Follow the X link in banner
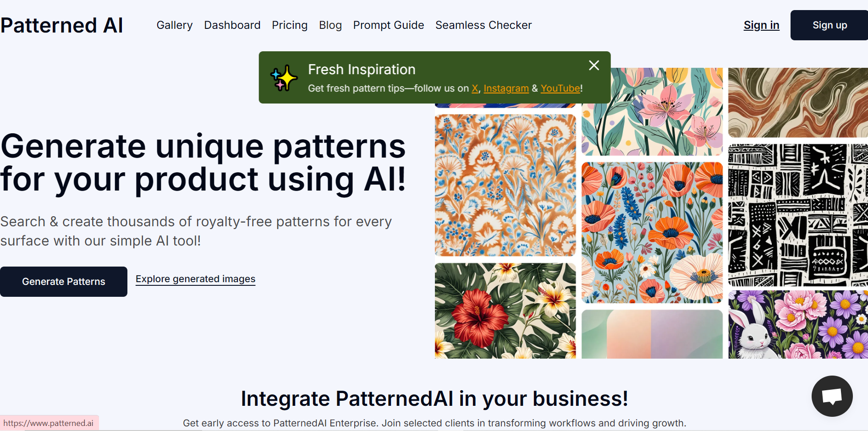The height and width of the screenshot is (431, 868). [475, 88]
